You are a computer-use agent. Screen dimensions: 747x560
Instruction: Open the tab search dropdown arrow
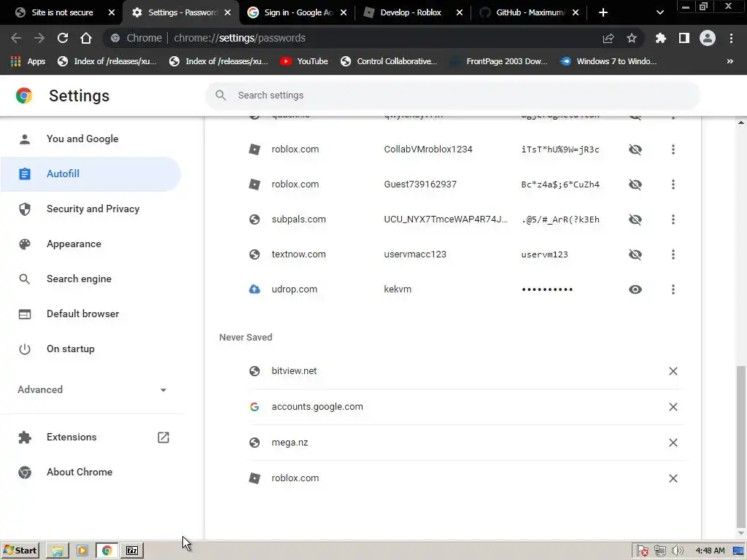[659, 12]
